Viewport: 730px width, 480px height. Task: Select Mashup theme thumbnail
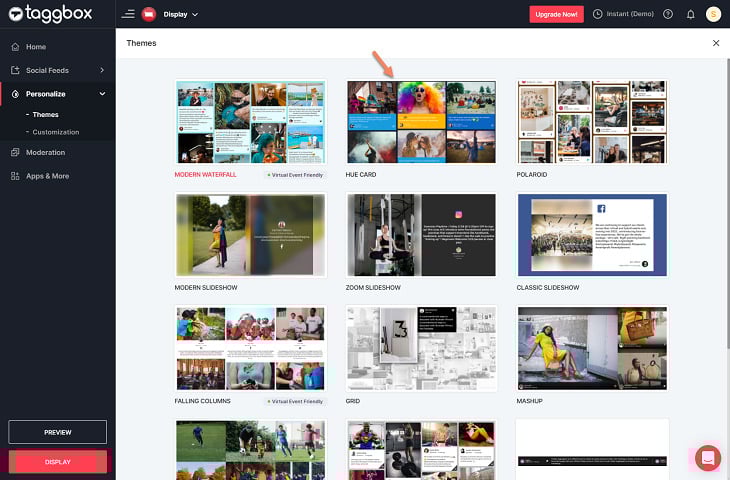click(x=592, y=348)
